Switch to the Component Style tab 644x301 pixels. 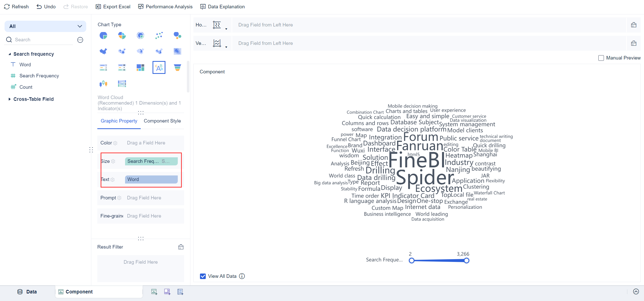pos(162,121)
